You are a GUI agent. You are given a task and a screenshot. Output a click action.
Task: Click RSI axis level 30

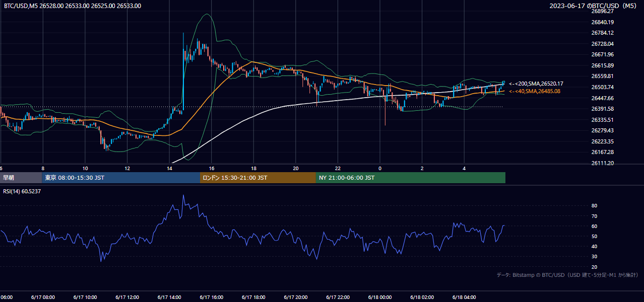tap(595, 257)
